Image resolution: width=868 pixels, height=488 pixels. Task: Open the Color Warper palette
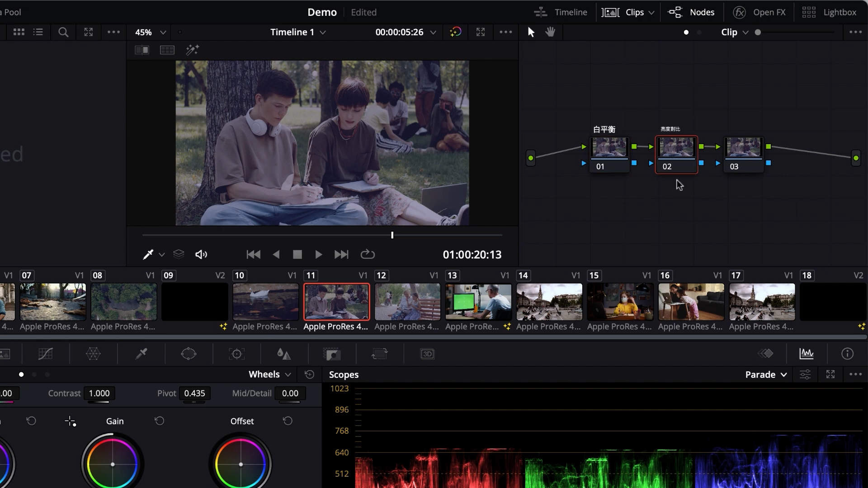94,354
